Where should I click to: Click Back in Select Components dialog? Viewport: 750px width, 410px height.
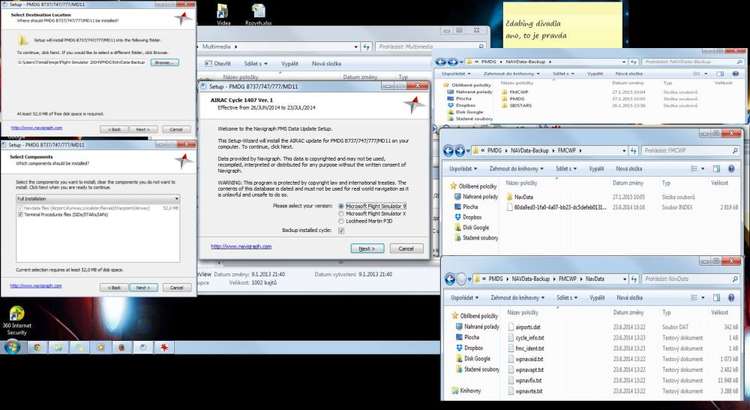[x=114, y=288]
